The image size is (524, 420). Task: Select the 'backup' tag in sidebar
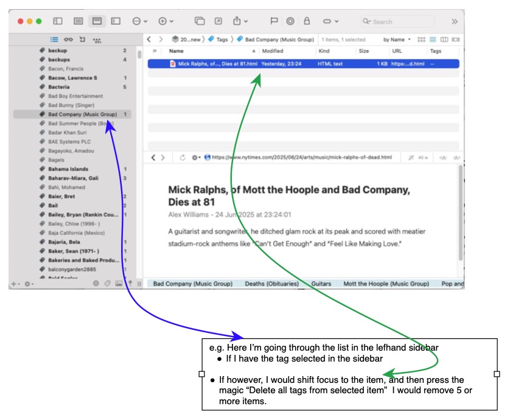(x=72, y=51)
